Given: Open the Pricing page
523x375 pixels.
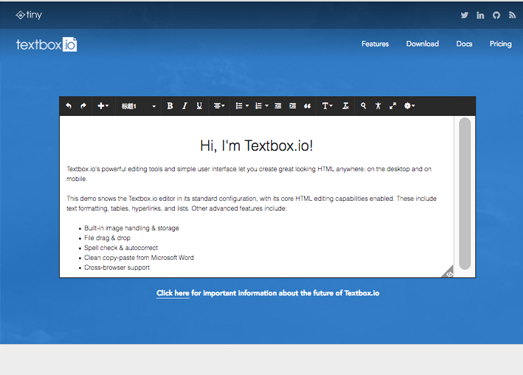Looking at the screenshot, I should (501, 44).
